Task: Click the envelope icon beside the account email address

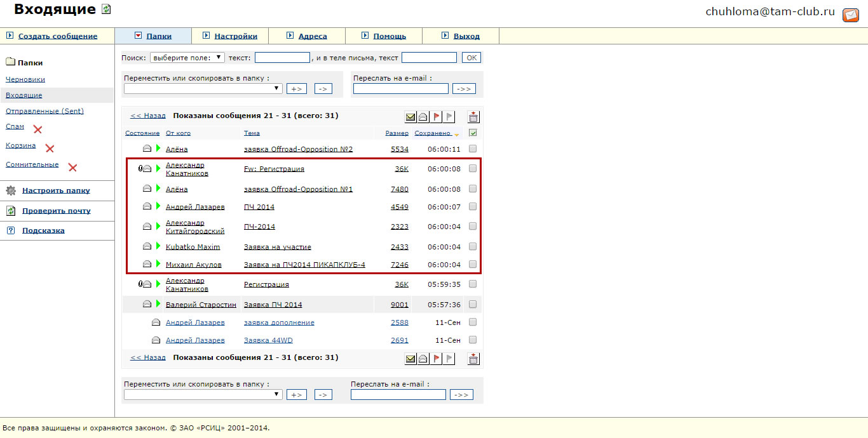Action: [x=850, y=15]
